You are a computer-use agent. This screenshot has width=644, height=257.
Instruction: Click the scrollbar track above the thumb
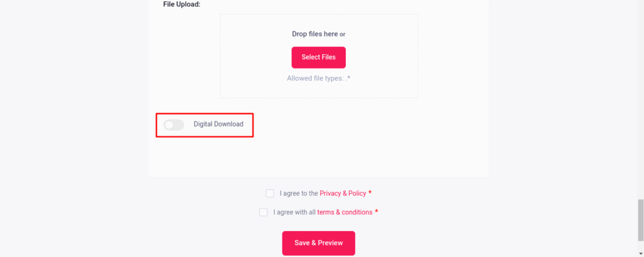click(640, 94)
